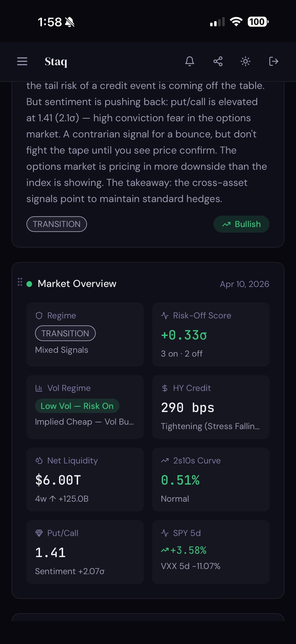Viewport: 296px width, 644px height.
Task: Tap the TRANSITION tag under the summary
Action: [57, 224]
